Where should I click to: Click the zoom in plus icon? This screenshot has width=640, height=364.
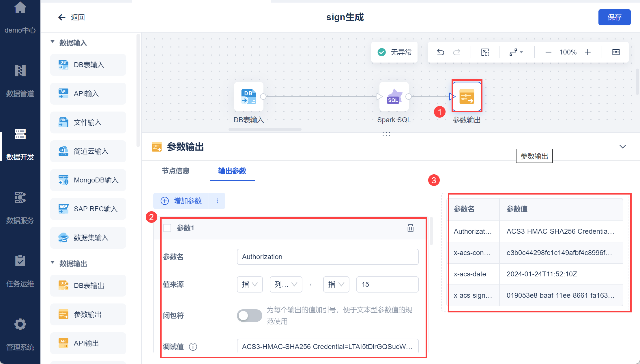click(587, 52)
